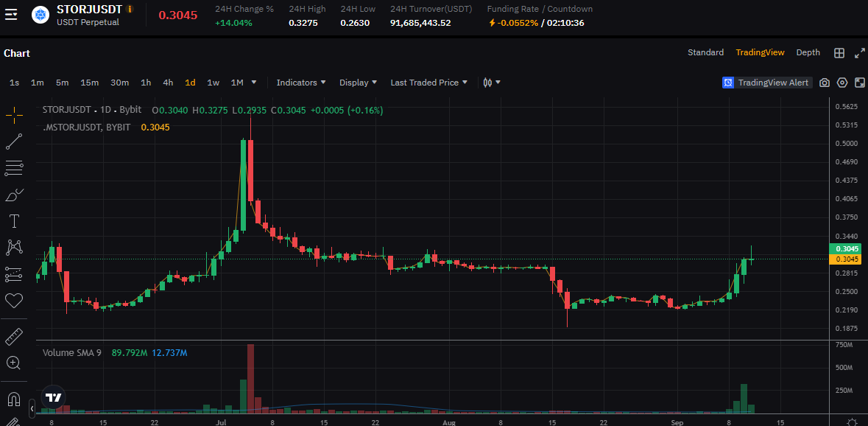Open the prediction and measurement tools
Viewport: 868px width, 426px height.
coord(14,274)
